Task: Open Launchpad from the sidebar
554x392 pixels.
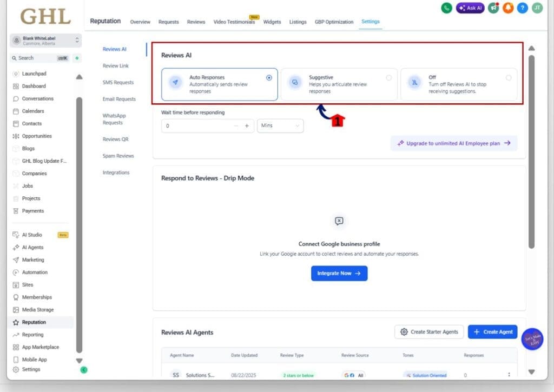Action: tap(34, 74)
